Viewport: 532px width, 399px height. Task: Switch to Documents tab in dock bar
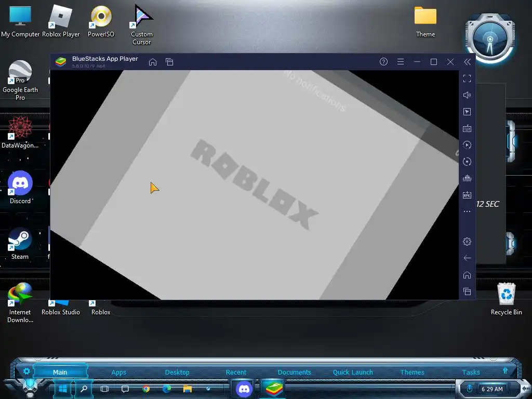[294, 372]
